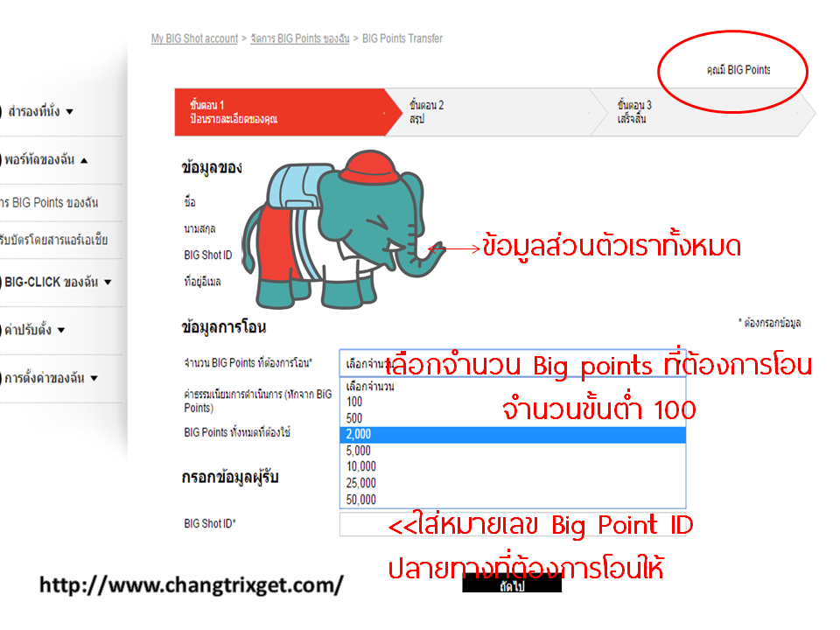Click the คุณมี BIG Points balance text
Screen dimensions: 840x630
click(x=738, y=70)
